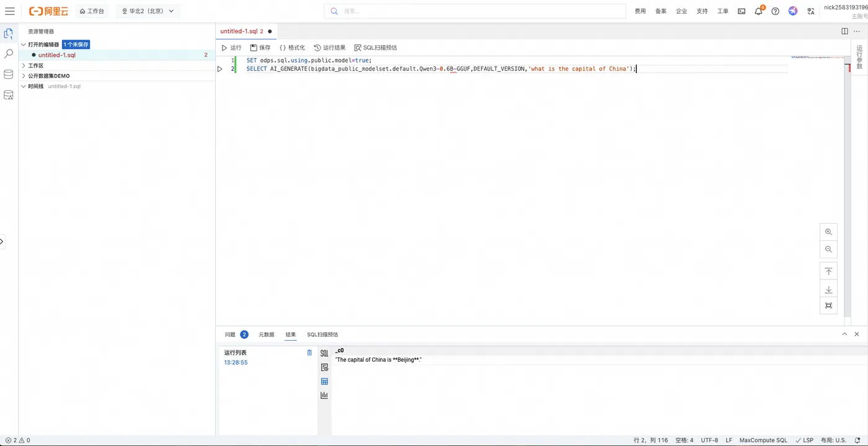Viewport: 868px width, 446px height.
Task: Jump to top with the up-arrow button
Action: click(828, 271)
